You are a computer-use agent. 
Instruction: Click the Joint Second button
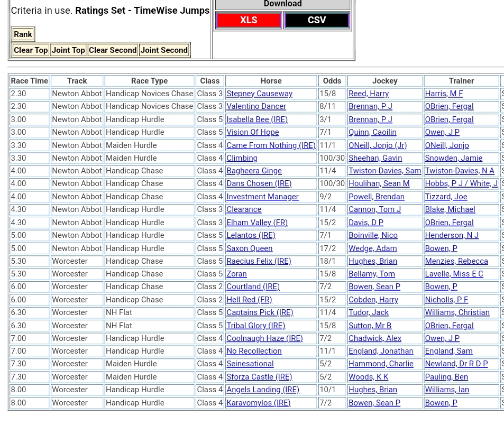click(x=164, y=50)
